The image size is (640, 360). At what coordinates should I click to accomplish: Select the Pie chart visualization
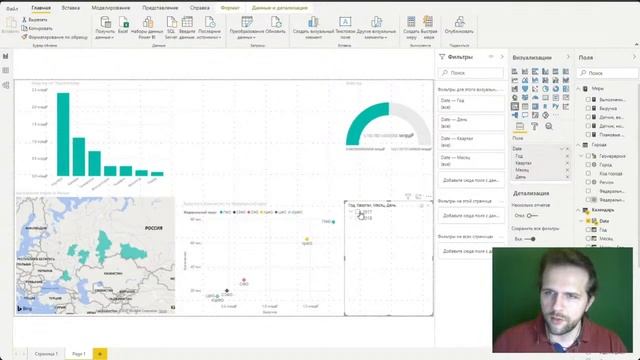tap(545, 89)
